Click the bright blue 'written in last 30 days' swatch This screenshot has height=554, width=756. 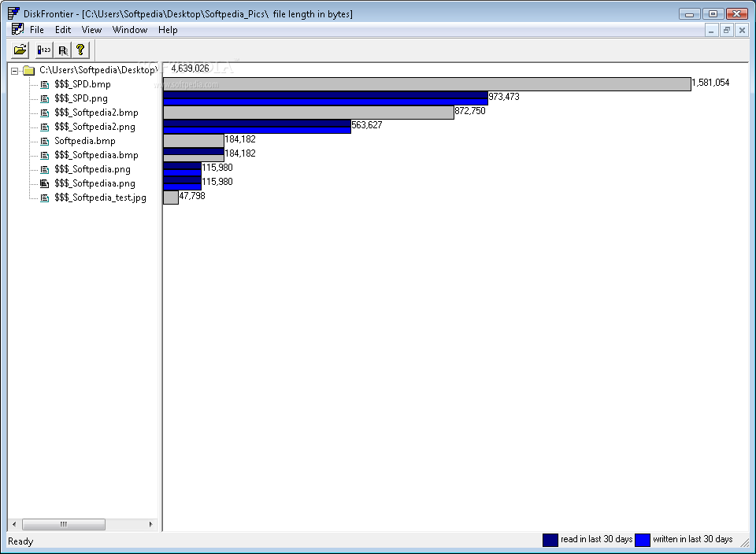(x=643, y=540)
